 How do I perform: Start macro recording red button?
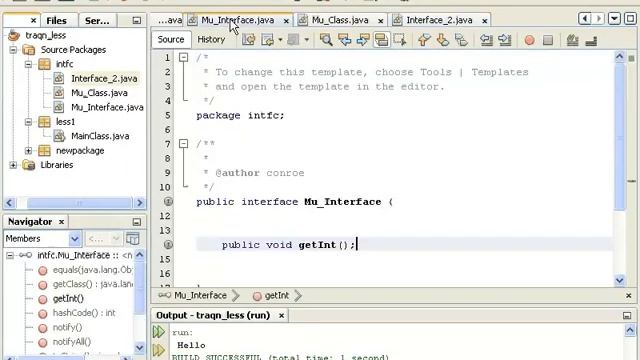point(529,40)
